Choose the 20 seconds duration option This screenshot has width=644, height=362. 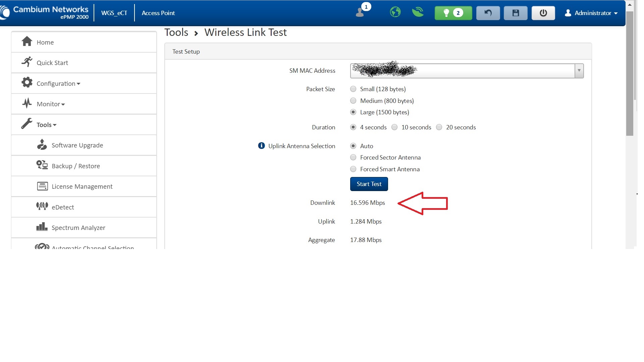pos(439,127)
